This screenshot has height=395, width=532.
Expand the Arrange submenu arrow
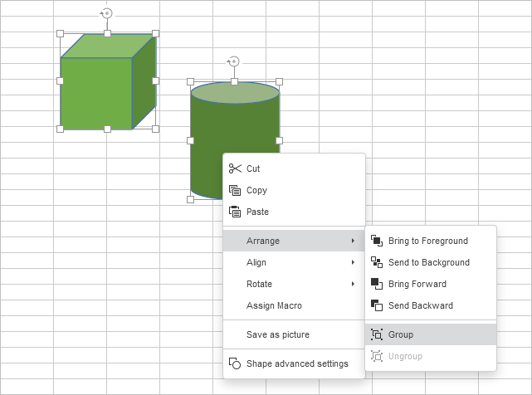click(353, 241)
